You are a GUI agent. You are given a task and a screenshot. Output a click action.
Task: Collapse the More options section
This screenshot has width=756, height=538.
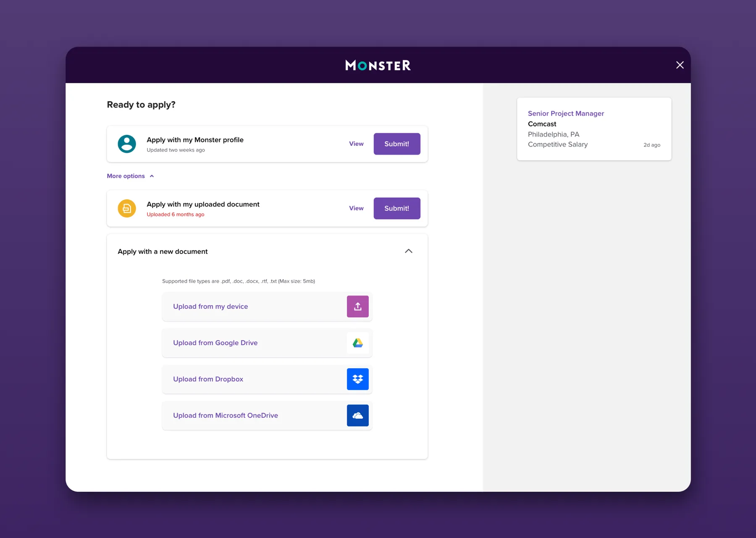pyautogui.click(x=130, y=176)
